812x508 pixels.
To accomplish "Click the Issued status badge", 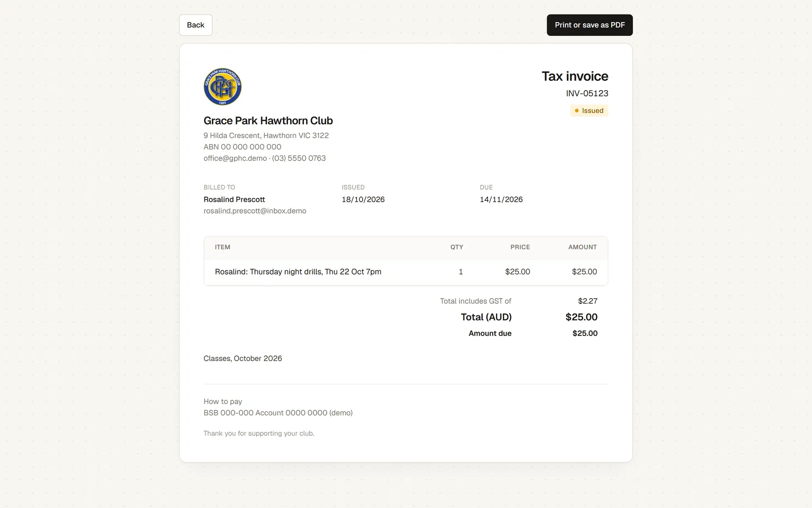I will pos(589,111).
